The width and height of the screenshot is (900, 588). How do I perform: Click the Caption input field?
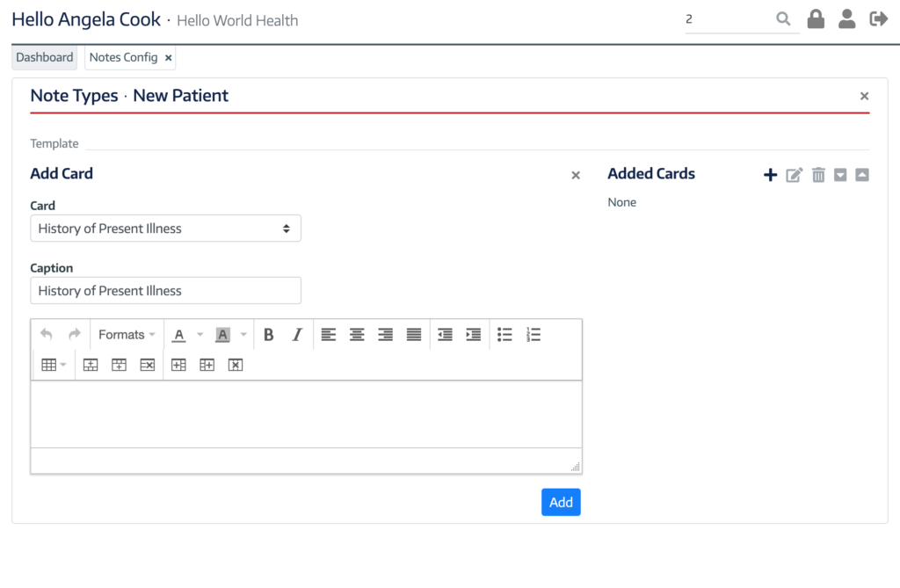point(165,291)
